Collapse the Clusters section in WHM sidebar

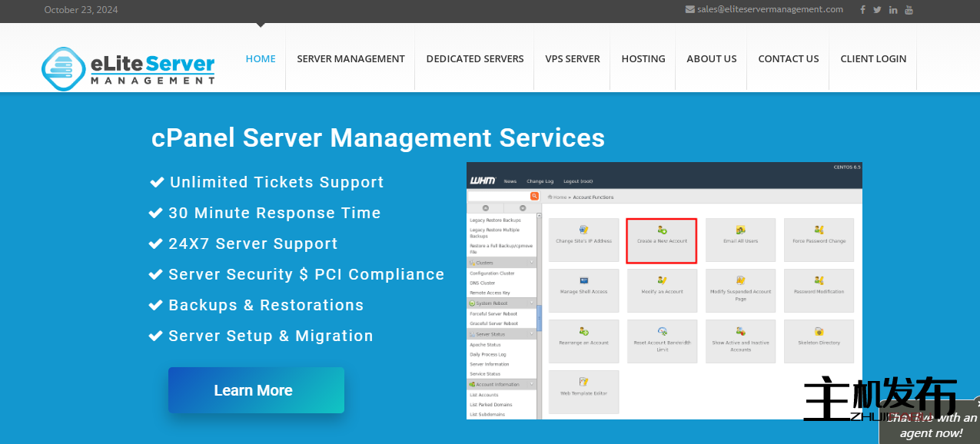point(531,263)
